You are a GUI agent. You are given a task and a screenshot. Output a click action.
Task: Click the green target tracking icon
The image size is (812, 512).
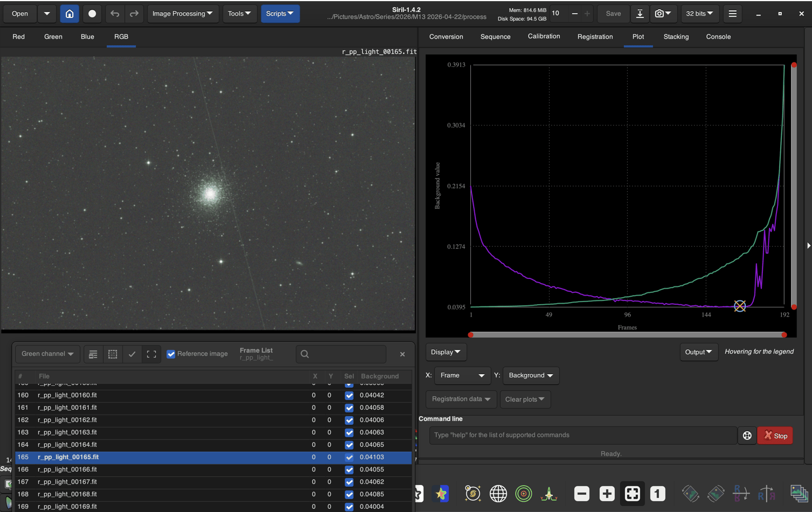point(523,493)
